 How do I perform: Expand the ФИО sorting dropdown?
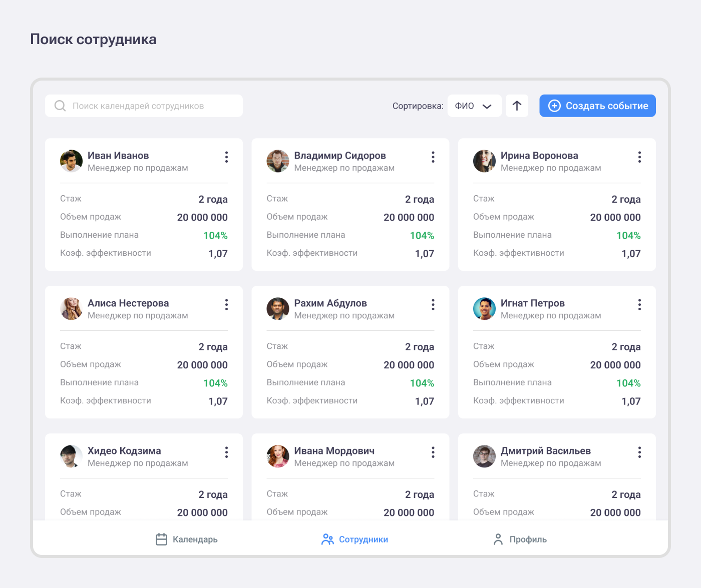point(474,106)
